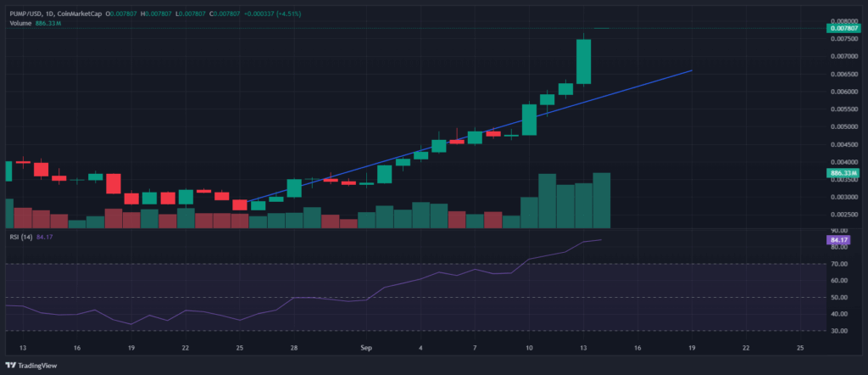Click the Sep month label on time axis
This screenshot has height=375, width=868.
click(365, 348)
